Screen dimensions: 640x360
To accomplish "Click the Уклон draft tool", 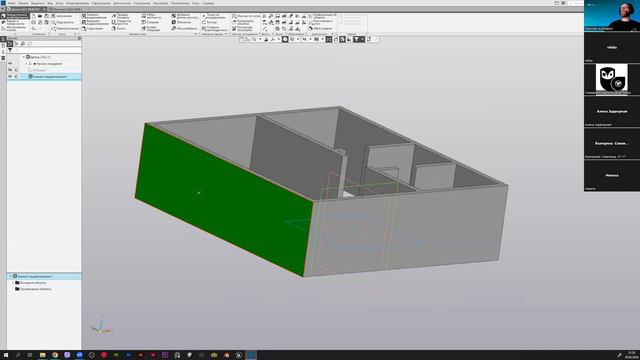I will [x=119, y=29].
